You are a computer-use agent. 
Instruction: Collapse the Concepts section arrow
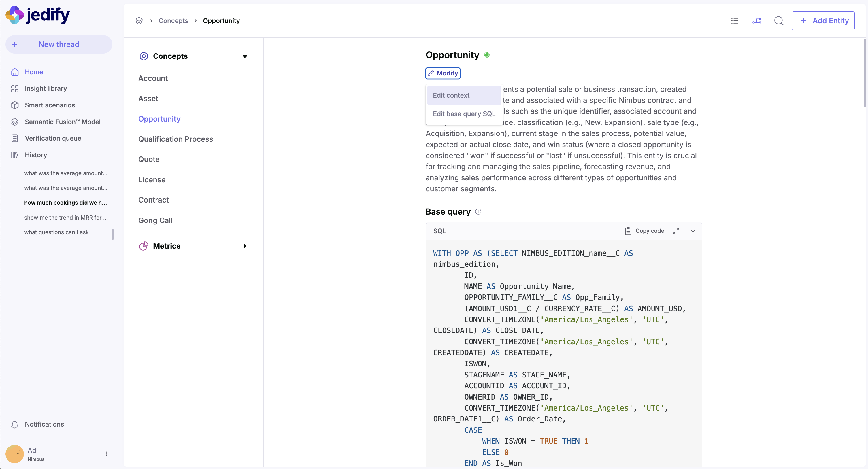(245, 56)
